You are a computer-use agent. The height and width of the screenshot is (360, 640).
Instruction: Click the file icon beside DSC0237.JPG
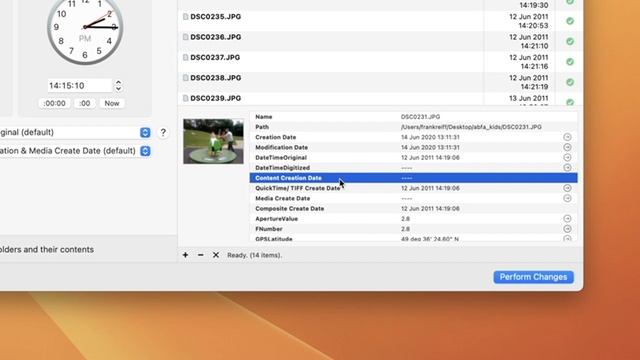click(x=185, y=58)
